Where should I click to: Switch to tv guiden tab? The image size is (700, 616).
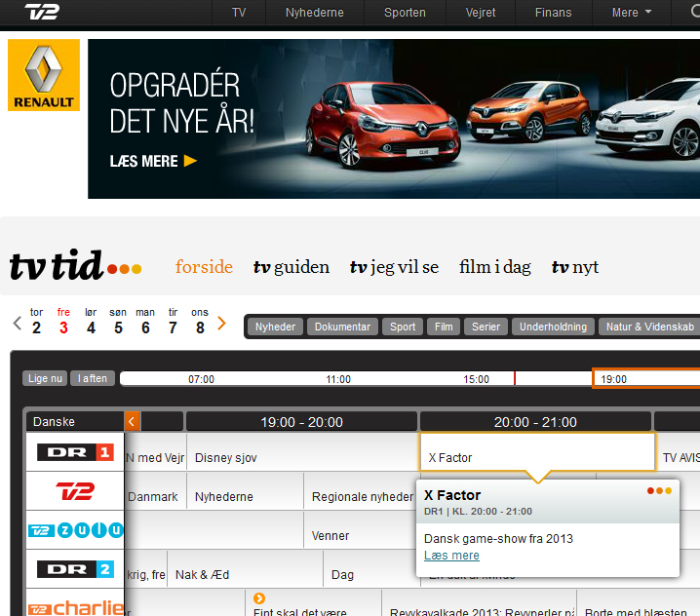click(292, 267)
